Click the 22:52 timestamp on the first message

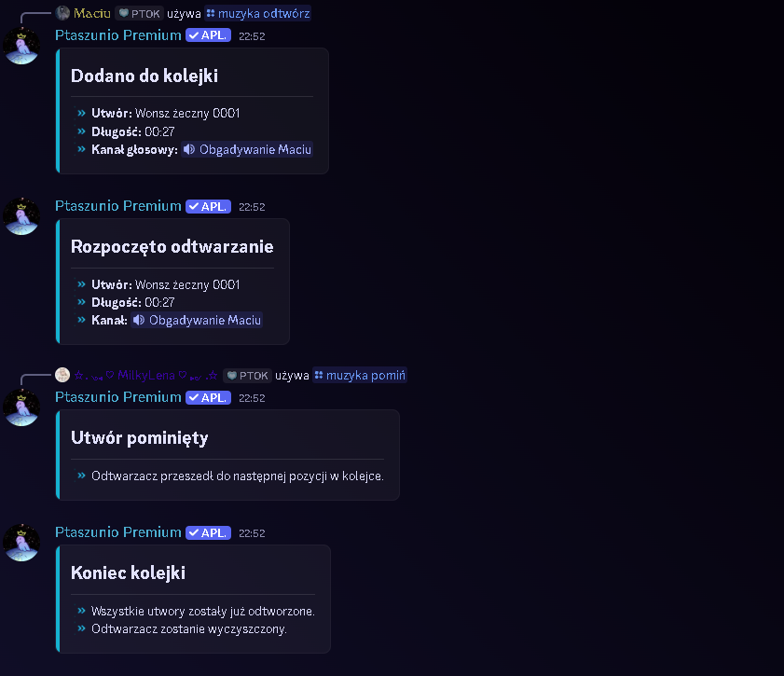click(x=252, y=35)
